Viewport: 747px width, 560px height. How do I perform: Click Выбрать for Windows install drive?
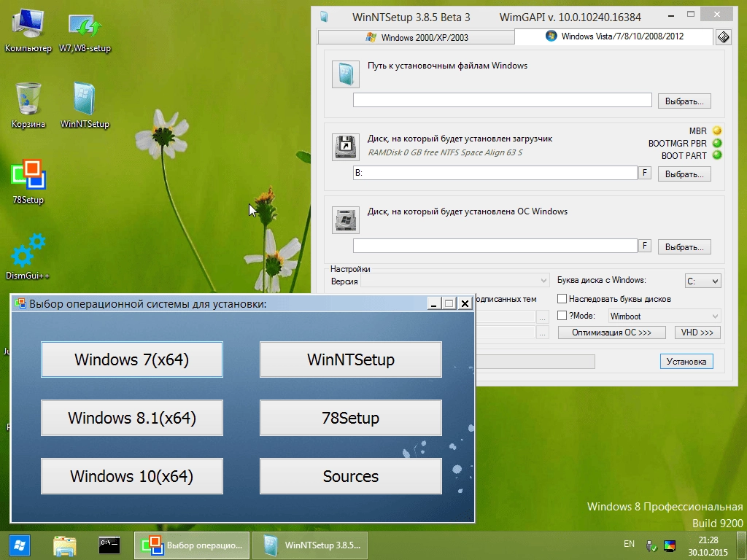click(x=684, y=246)
